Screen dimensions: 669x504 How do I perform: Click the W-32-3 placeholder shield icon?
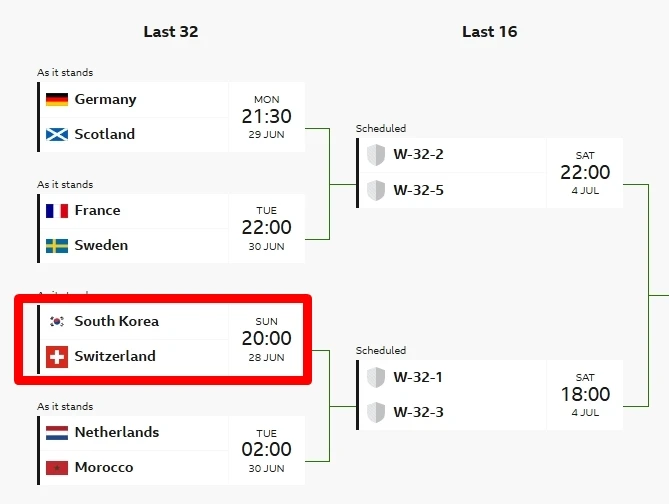[x=376, y=412]
